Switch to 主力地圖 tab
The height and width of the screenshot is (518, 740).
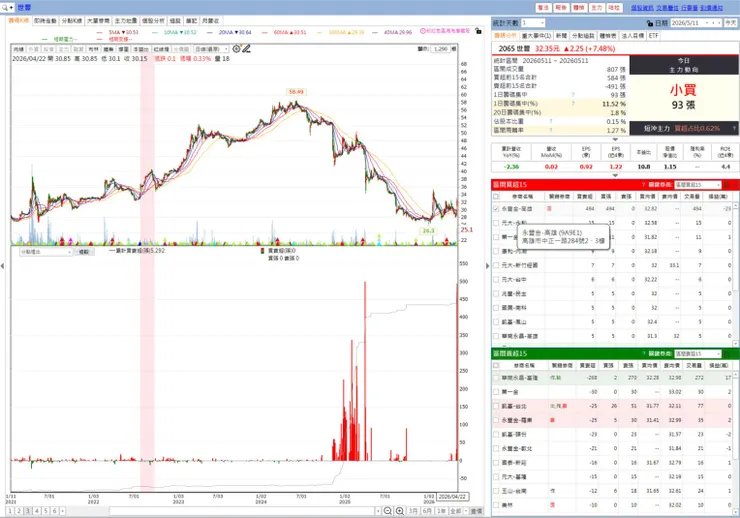pos(126,21)
